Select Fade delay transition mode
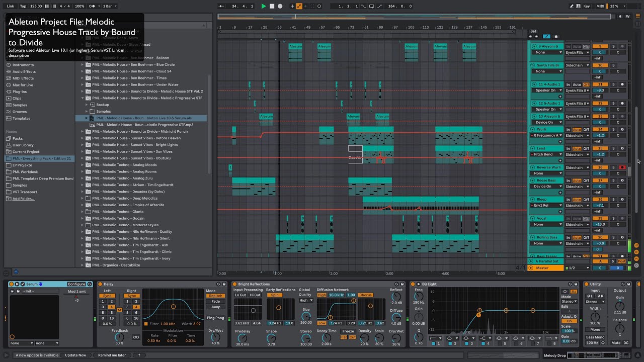The image size is (644, 362). (x=215, y=301)
